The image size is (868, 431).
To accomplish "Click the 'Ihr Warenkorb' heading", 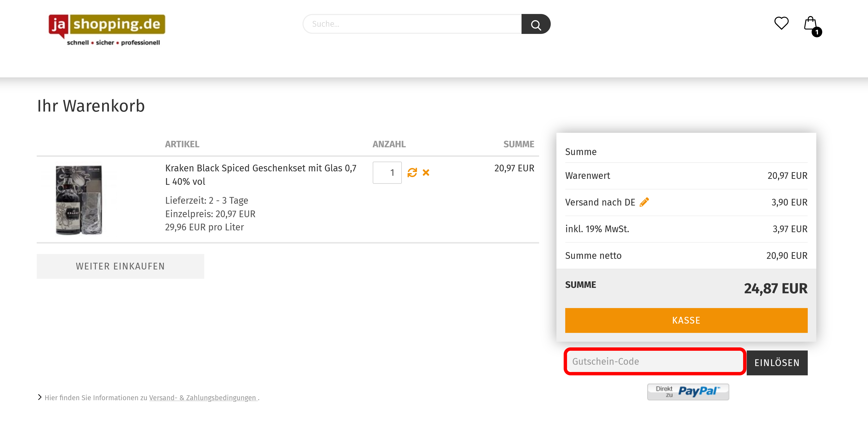I will 91,106.
